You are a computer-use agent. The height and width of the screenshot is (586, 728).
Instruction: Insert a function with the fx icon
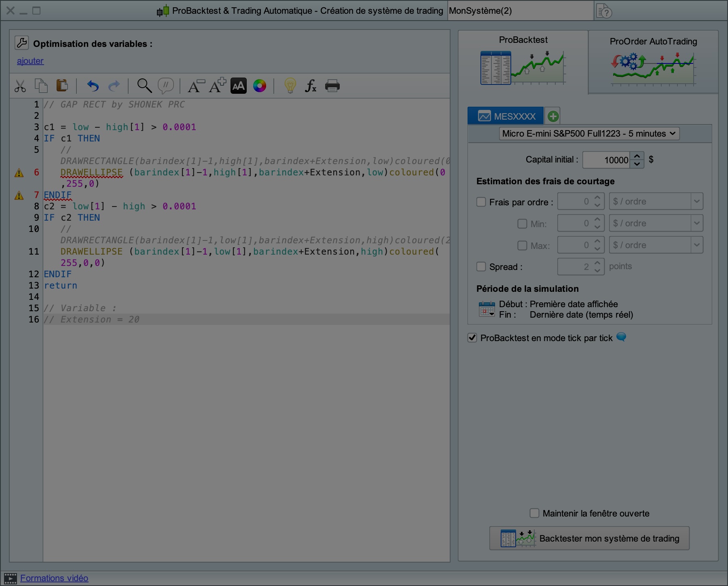pyautogui.click(x=311, y=86)
